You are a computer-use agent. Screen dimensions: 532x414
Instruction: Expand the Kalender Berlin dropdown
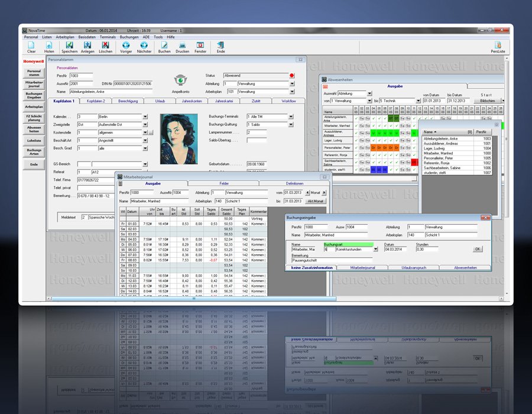(145, 117)
